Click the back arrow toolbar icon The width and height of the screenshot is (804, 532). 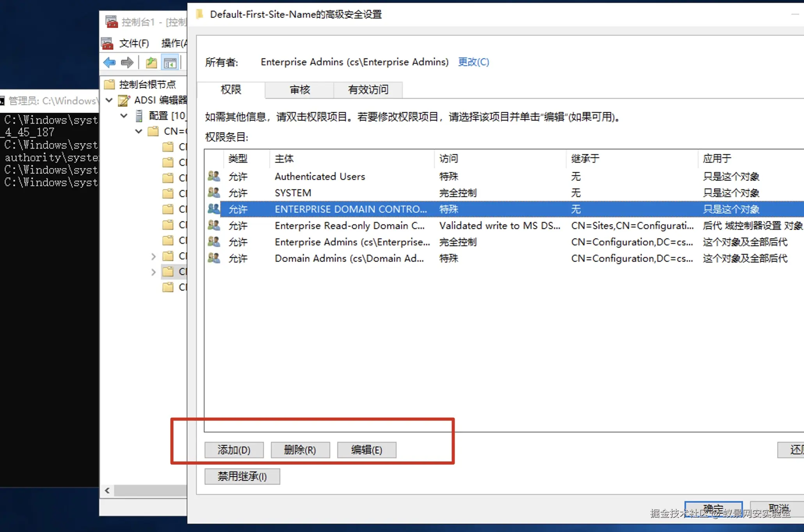pyautogui.click(x=109, y=62)
